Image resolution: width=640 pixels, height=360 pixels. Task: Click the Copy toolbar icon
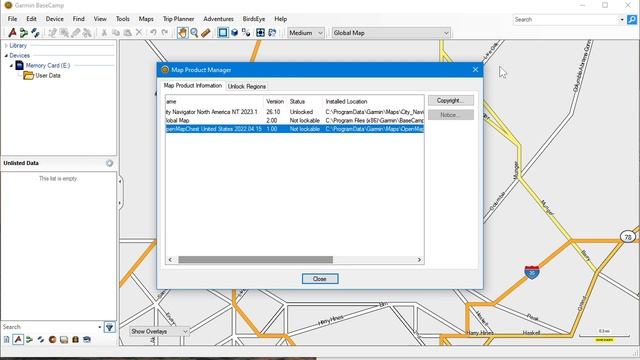116,33
